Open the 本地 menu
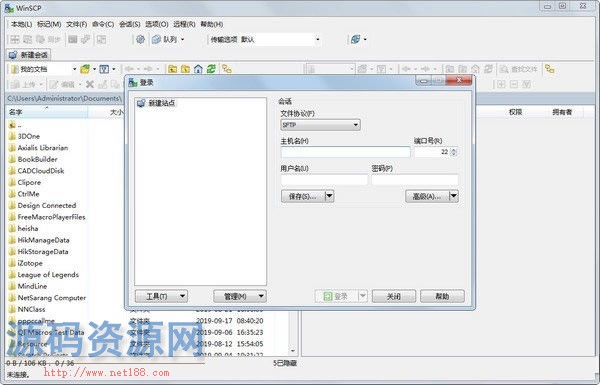The height and width of the screenshot is (385, 600). (21, 24)
